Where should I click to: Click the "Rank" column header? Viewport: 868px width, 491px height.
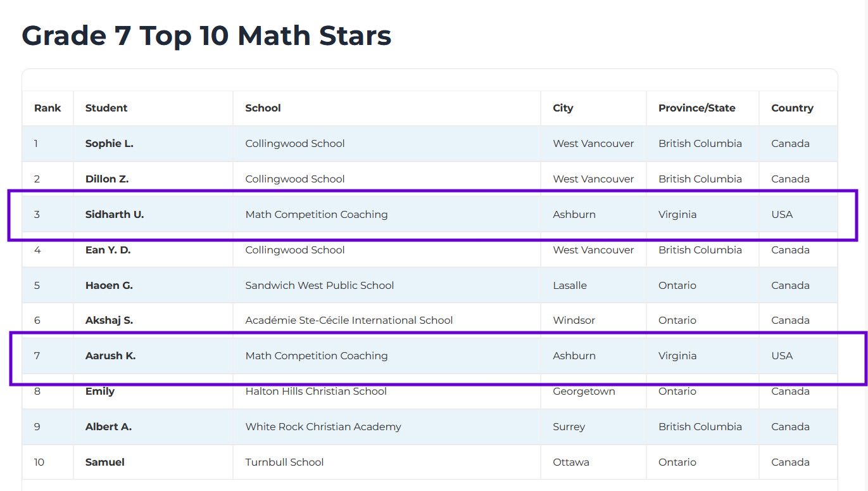[x=47, y=108]
